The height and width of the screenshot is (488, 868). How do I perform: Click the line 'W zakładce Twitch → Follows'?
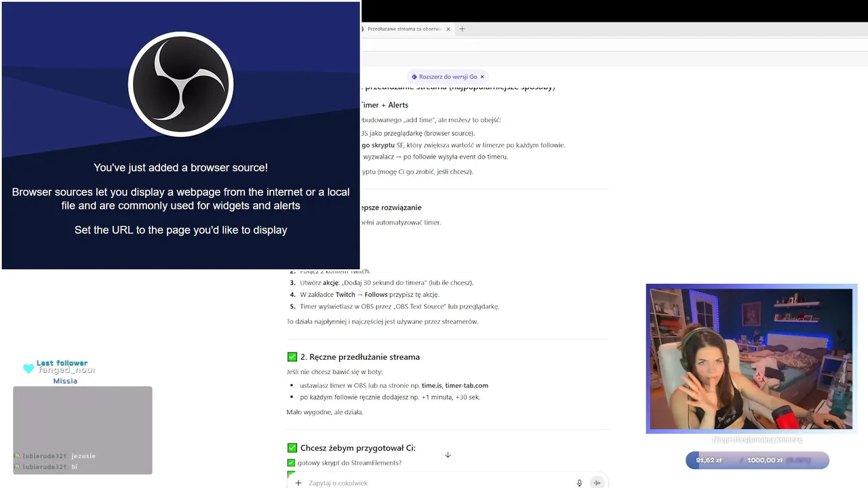click(x=370, y=295)
